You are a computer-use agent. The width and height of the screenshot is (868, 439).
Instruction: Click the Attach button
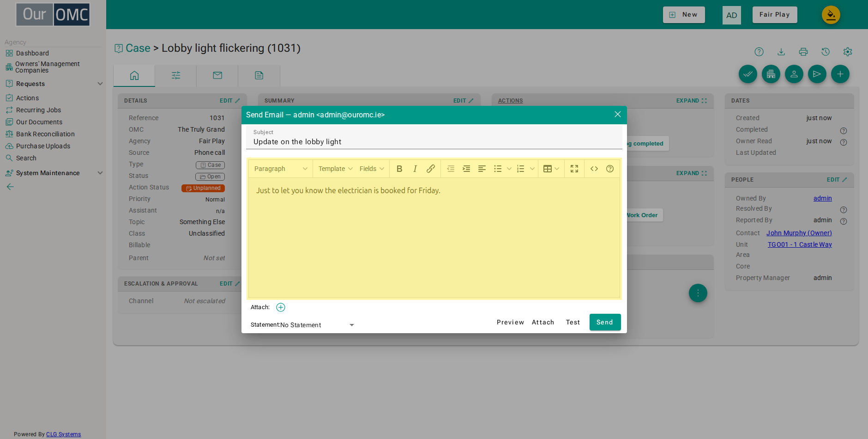(x=543, y=322)
